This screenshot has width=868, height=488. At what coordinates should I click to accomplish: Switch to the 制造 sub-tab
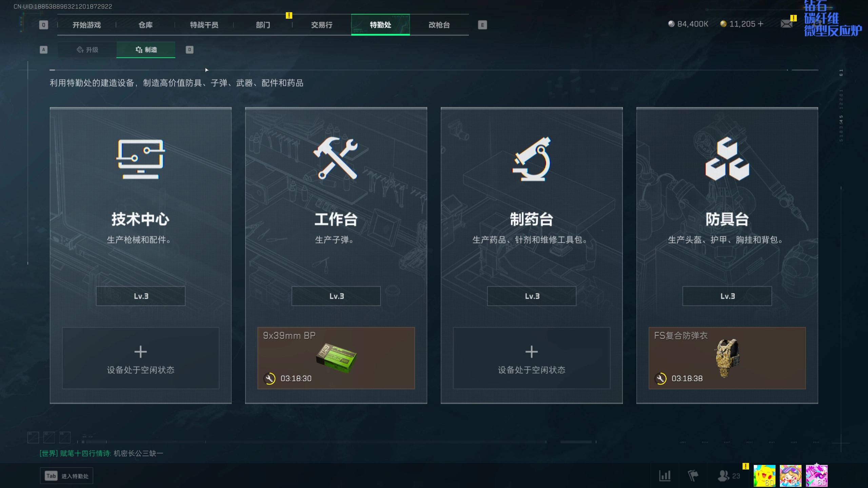click(146, 50)
